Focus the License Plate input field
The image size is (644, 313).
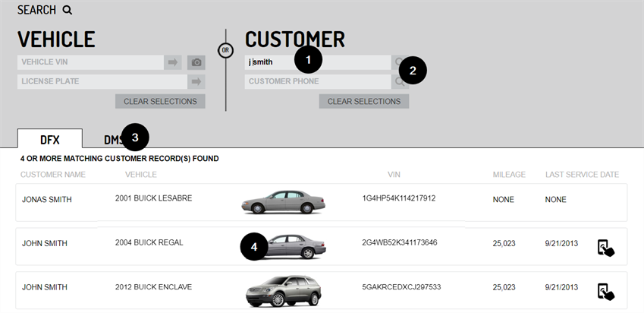point(90,81)
